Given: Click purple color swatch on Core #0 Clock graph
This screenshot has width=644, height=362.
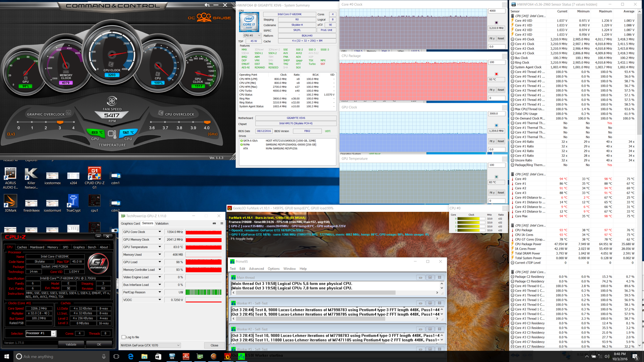Looking at the screenshot, I should tap(496, 22).
